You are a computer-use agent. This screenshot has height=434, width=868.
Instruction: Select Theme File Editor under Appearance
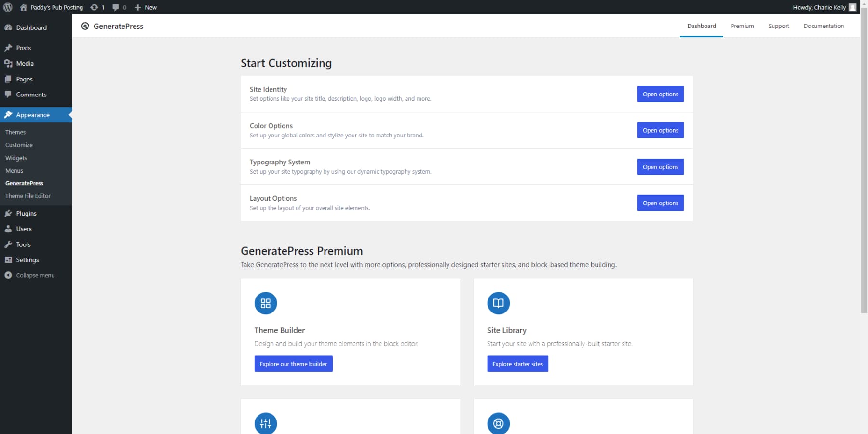27,196
